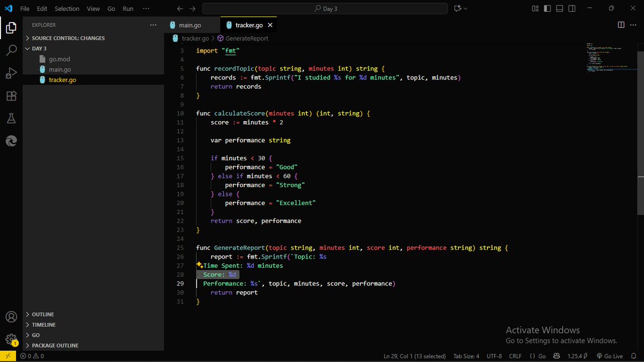Switch to the main.go tab

pos(191,24)
